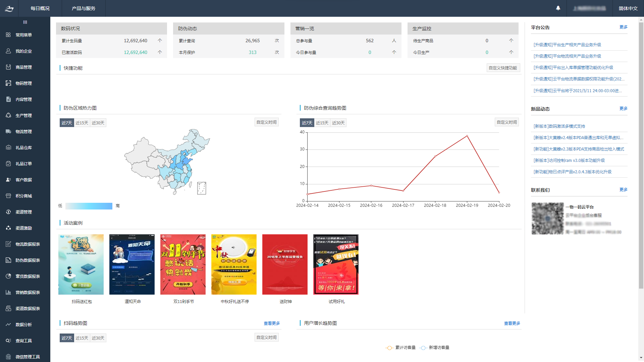Image resolution: width=644 pixels, height=362 pixels.
Task: Select 近7天 tab in 防伪区域热力图
Action: [x=67, y=123]
